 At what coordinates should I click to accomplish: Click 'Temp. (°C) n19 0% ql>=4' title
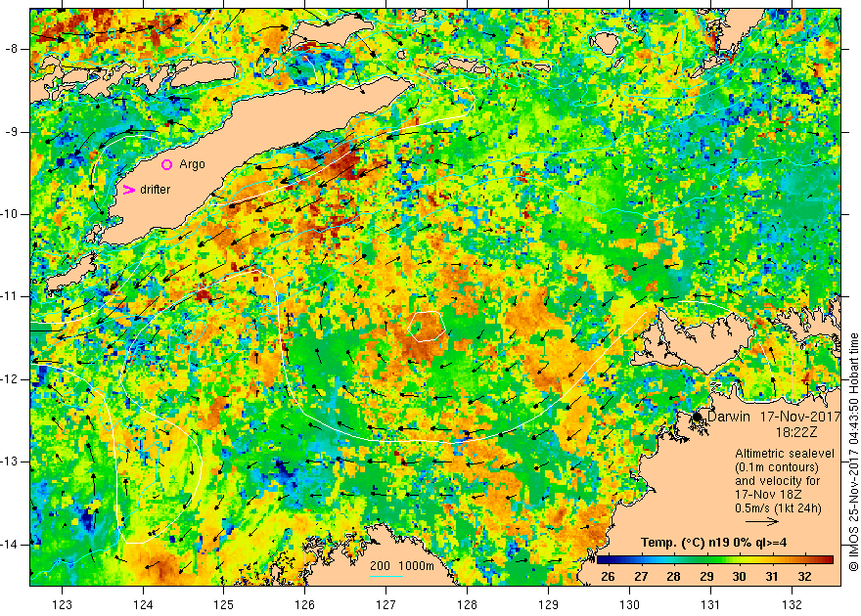click(x=714, y=543)
